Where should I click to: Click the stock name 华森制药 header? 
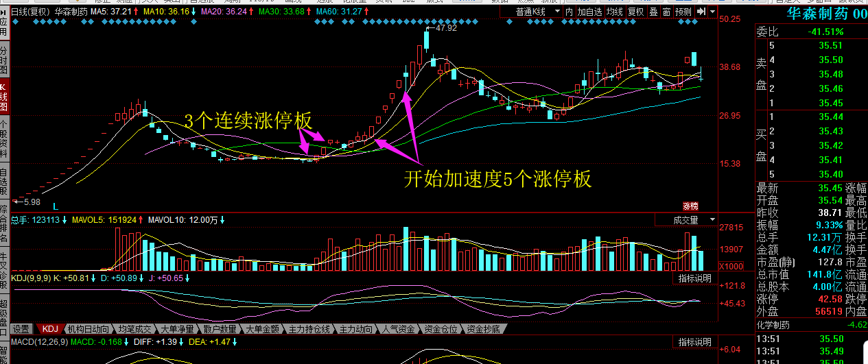click(x=817, y=13)
